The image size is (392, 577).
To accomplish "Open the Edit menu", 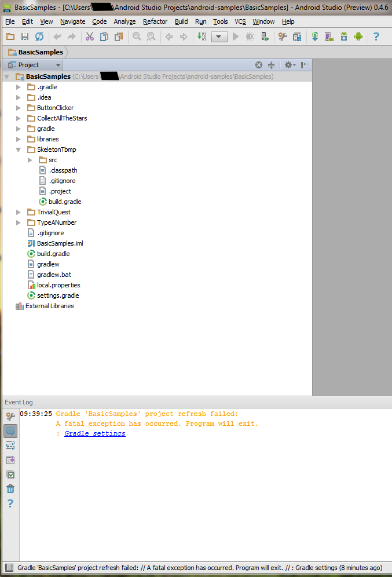I will pyautogui.click(x=27, y=21).
